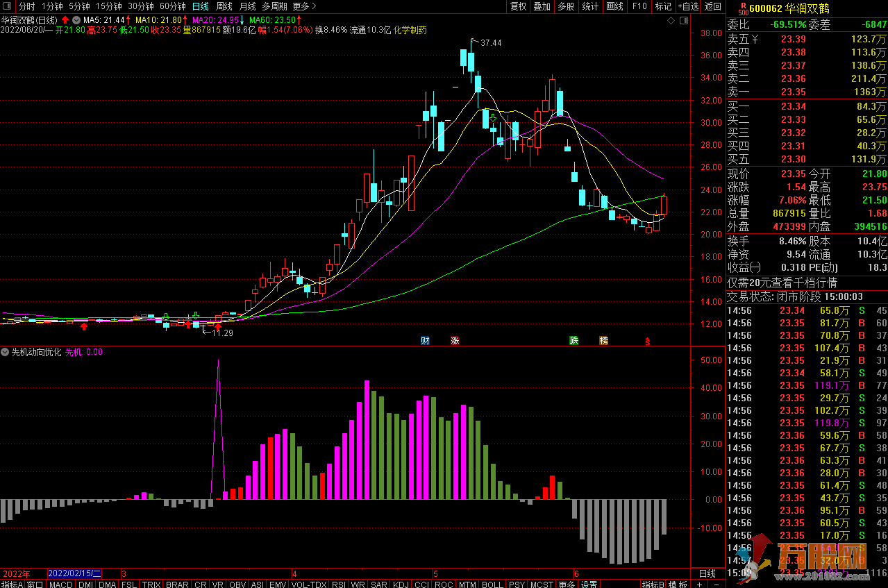Click the 复权 button
The width and height of the screenshot is (888, 588).
click(x=518, y=6)
